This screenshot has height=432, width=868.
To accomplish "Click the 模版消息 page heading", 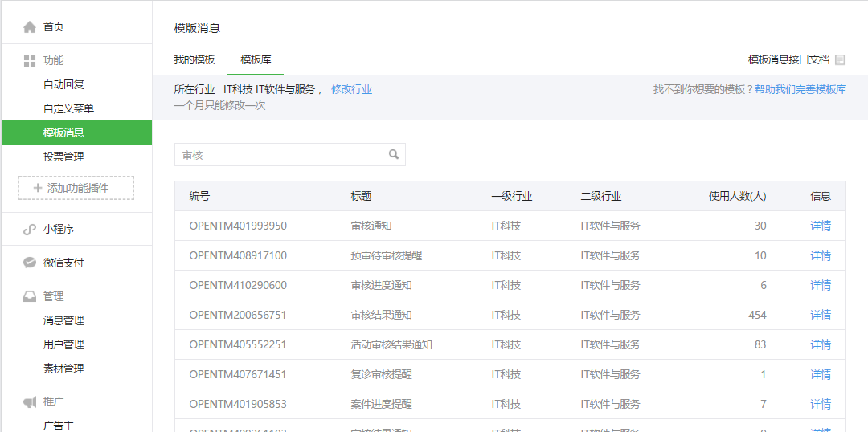I will click(x=197, y=28).
